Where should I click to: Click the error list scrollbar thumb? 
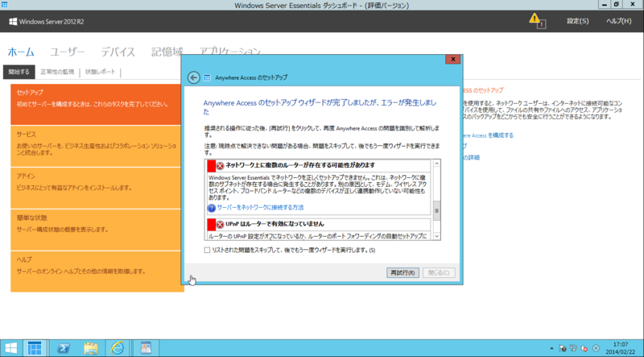(436, 210)
